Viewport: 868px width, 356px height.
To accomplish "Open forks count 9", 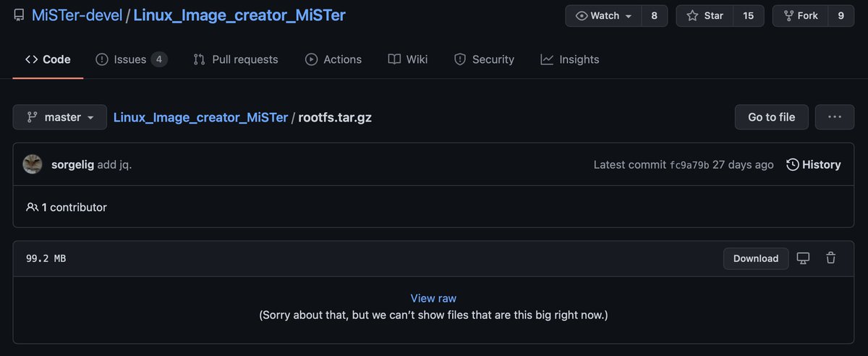I will (841, 16).
